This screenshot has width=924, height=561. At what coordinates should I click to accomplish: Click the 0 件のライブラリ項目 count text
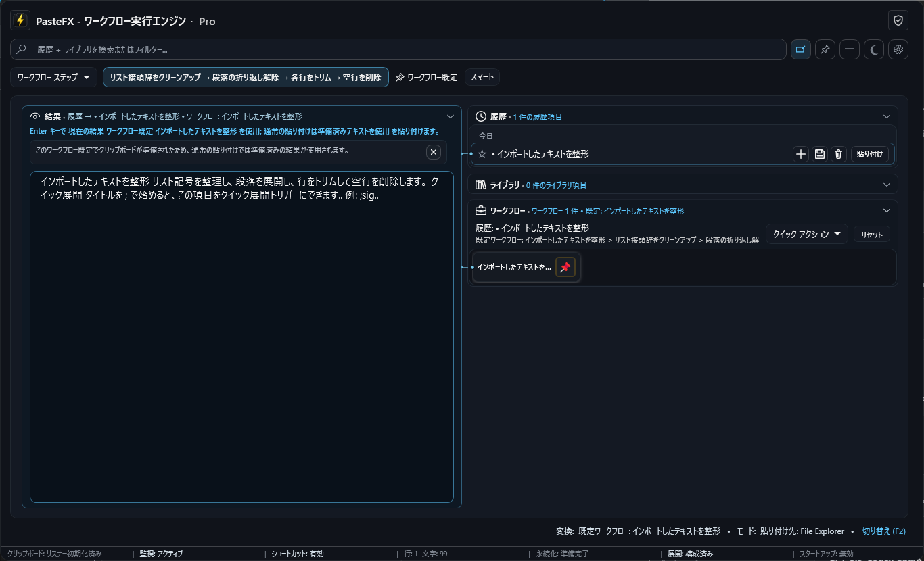(557, 185)
